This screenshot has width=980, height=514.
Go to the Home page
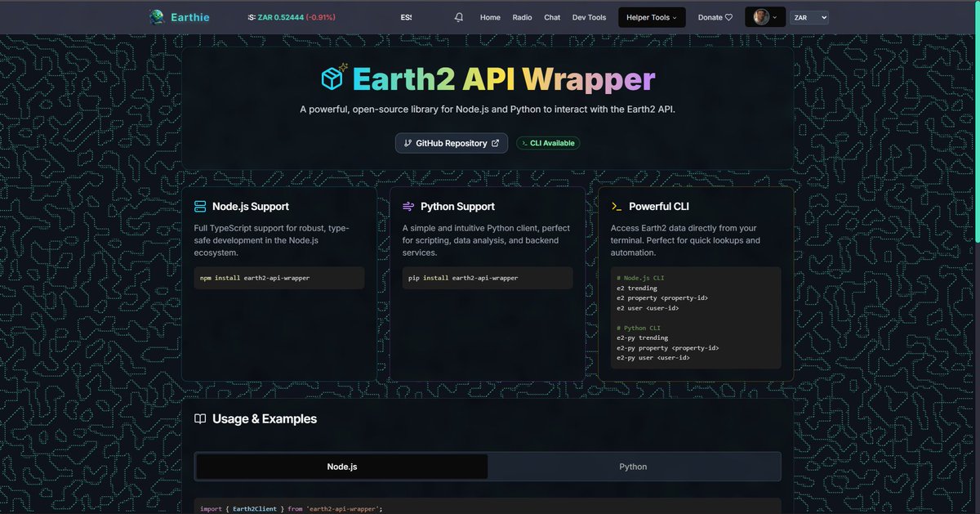pyautogui.click(x=490, y=17)
